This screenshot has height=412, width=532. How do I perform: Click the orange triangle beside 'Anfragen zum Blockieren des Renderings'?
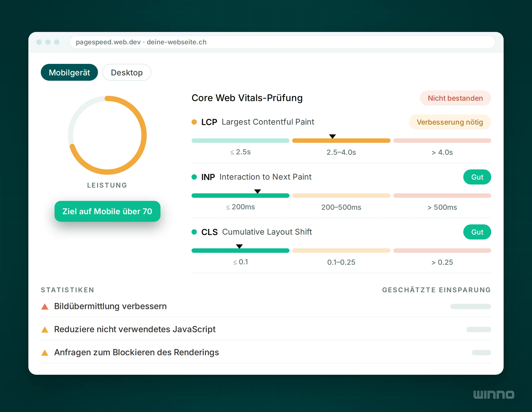pos(45,353)
